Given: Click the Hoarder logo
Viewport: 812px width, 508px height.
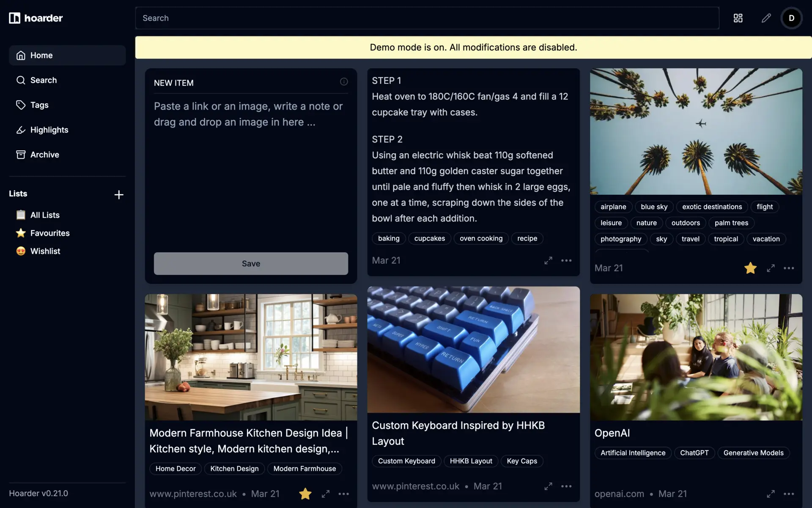Looking at the screenshot, I should (x=36, y=18).
